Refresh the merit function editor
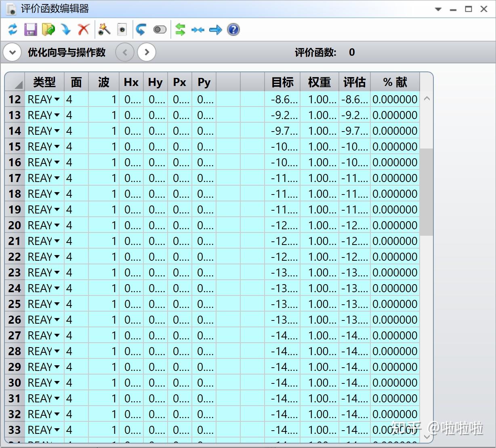The width and height of the screenshot is (496, 448). tap(12, 29)
